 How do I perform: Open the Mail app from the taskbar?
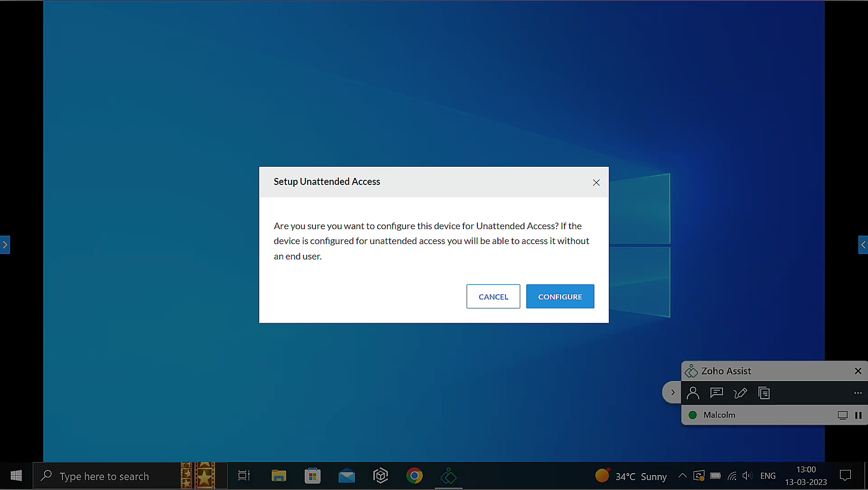[346, 476]
